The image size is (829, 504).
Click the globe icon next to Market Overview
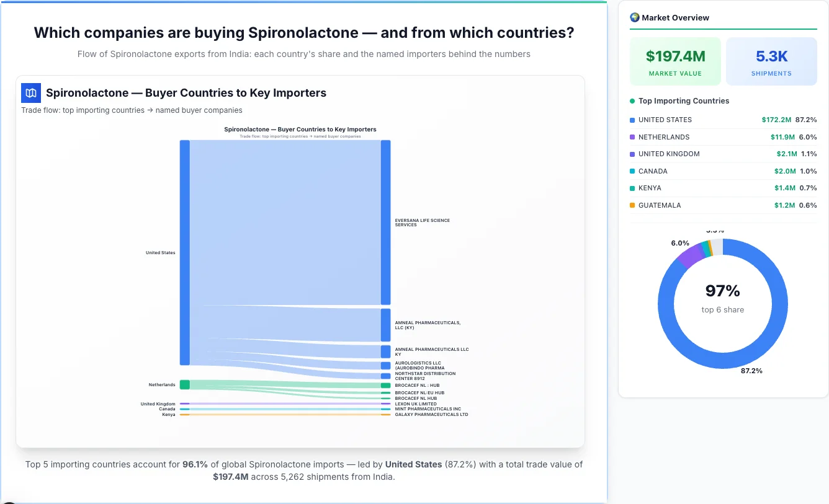click(634, 17)
